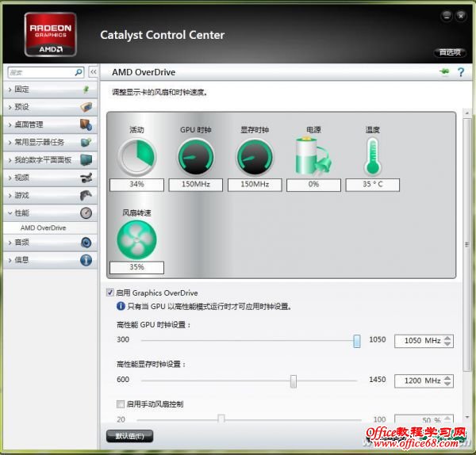
Task: Click the 活动 activity pie gauge
Action: 136,157
